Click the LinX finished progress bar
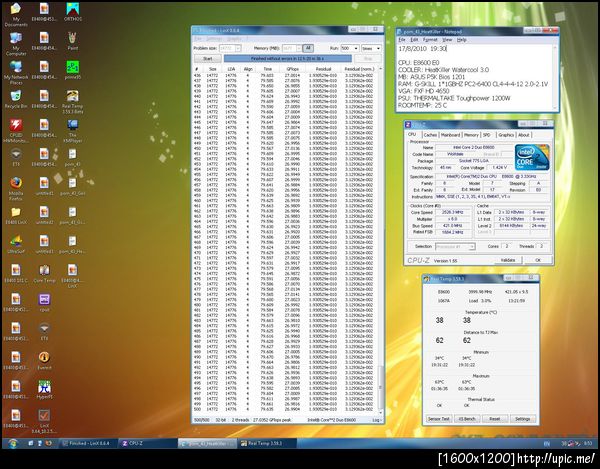The width and height of the screenshot is (600, 469). tap(287, 59)
